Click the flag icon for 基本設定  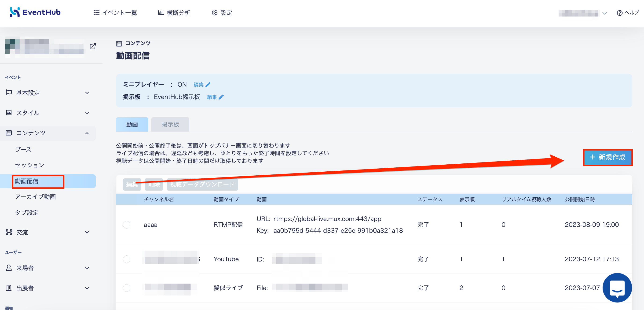9,92
